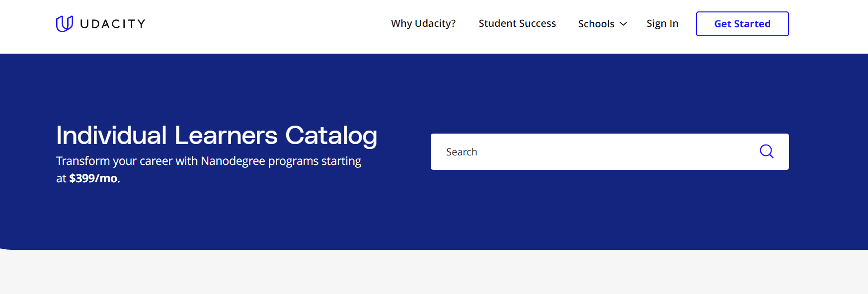Click the word Learners in the heading

(x=226, y=135)
